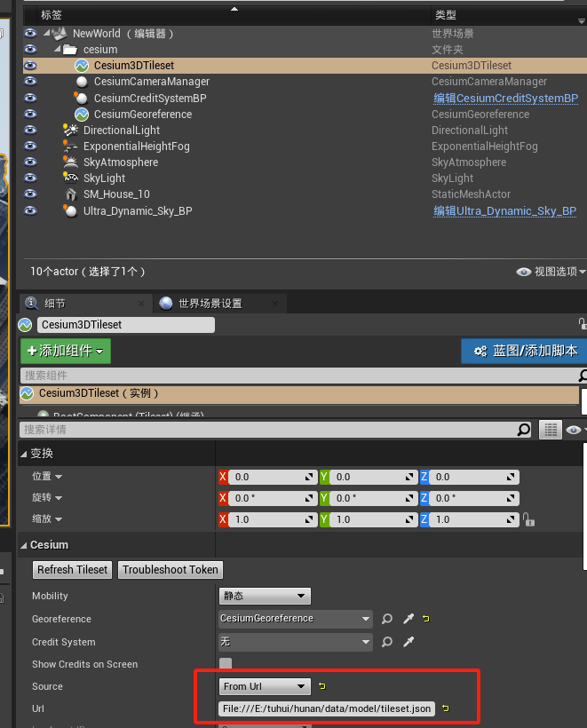Browse to Georeference asset with magnifier icon
Viewport: 587px width, 728px height.
[x=387, y=619]
